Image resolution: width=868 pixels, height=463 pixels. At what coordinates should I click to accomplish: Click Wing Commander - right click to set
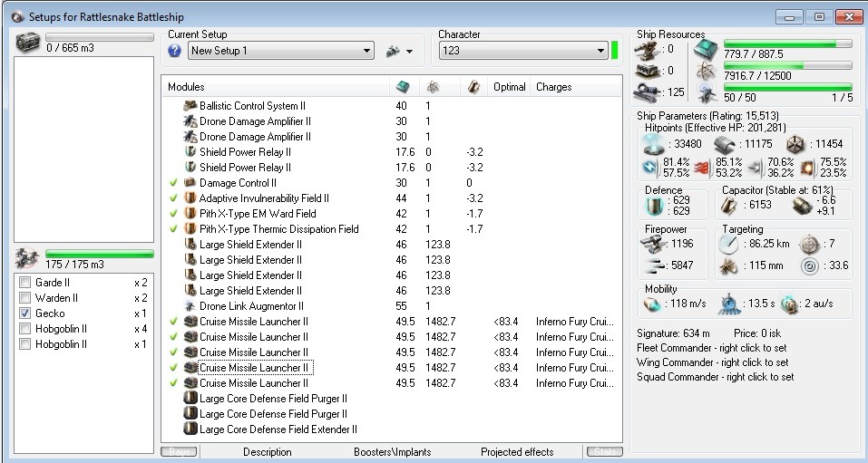(712, 362)
